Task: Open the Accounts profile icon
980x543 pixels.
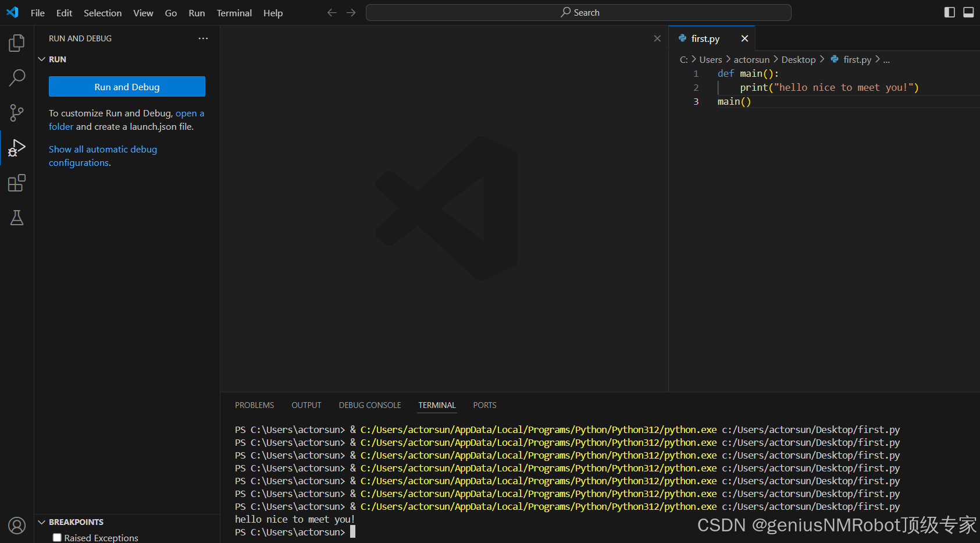Action: 17,526
